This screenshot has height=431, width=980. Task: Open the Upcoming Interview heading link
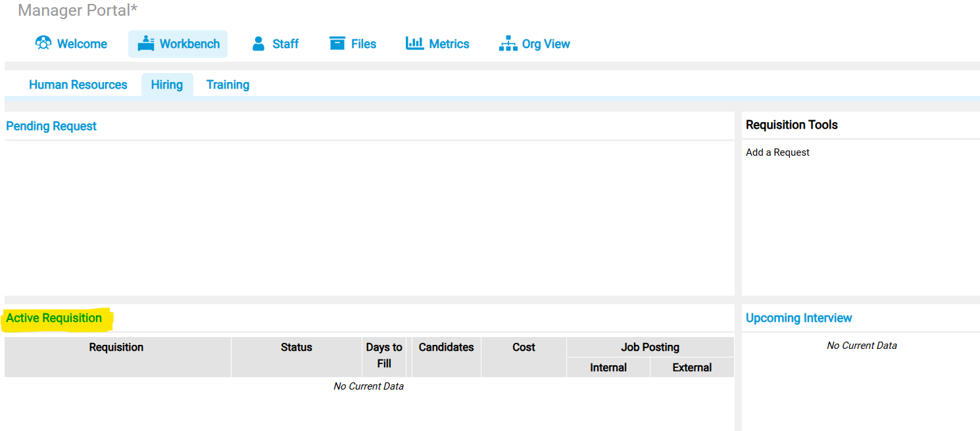(798, 318)
